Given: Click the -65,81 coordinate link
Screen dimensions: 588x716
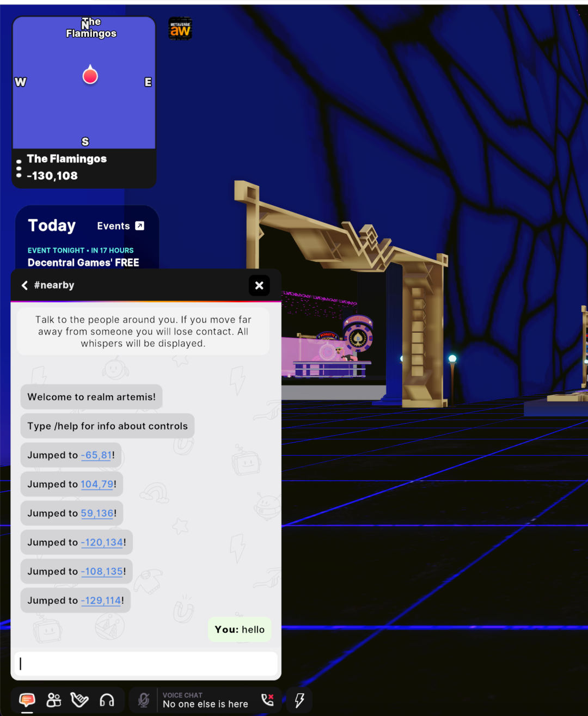Looking at the screenshot, I should pos(96,455).
